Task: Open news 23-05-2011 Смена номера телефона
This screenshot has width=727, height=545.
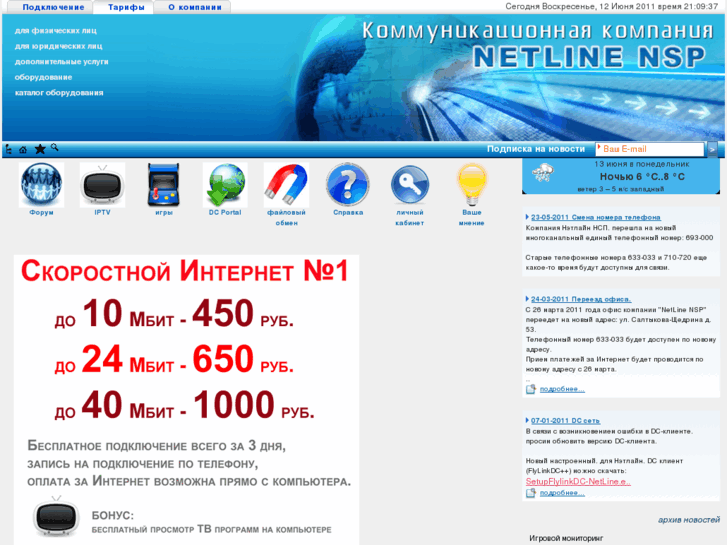Action: click(x=596, y=217)
